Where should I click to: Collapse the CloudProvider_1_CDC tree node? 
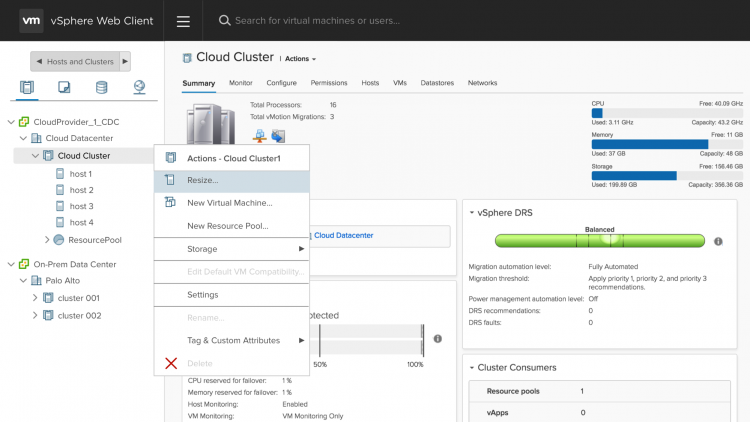11,122
